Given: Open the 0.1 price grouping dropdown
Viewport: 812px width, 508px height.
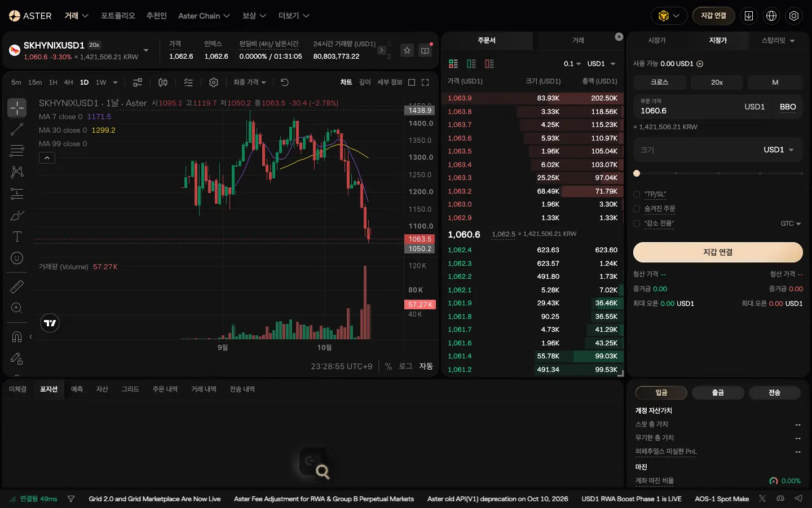Looking at the screenshot, I should [x=572, y=64].
